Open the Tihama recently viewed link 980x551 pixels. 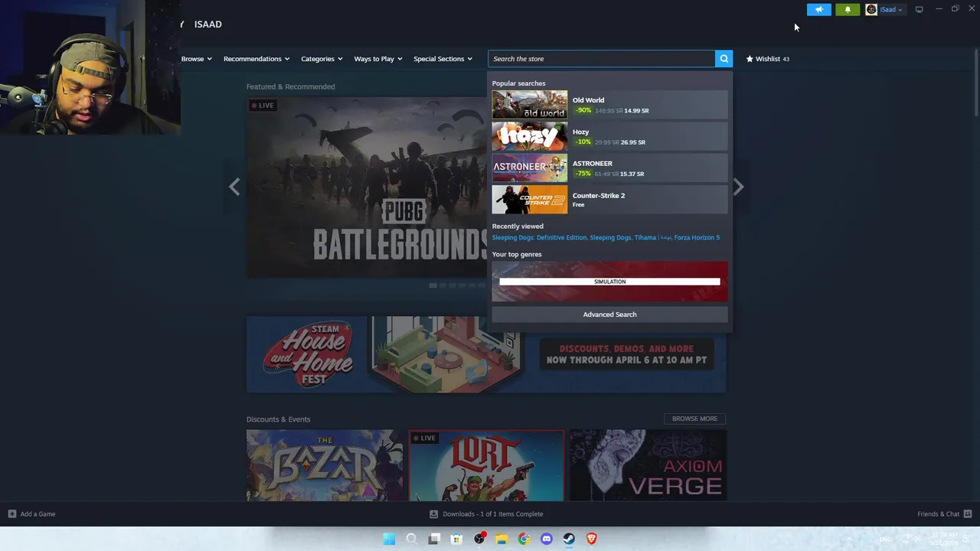point(652,237)
